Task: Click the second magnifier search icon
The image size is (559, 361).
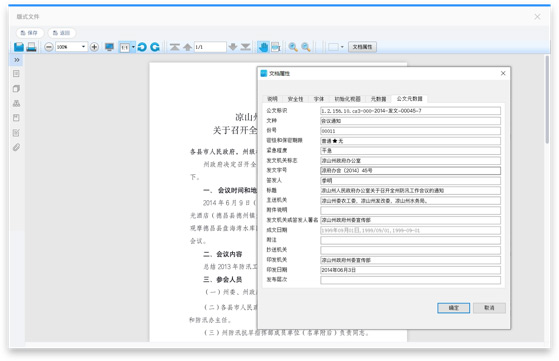Action: tap(306, 47)
